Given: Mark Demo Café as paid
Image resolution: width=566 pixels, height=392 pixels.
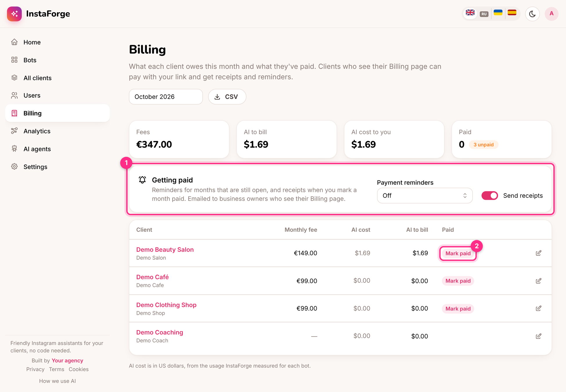Looking at the screenshot, I should (x=458, y=281).
